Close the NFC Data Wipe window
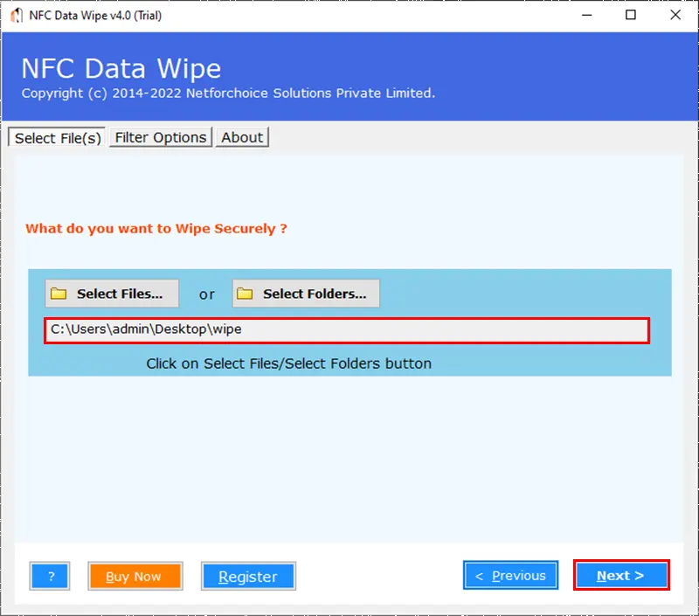Viewport: 699px width, 616px height. point(675,15)
